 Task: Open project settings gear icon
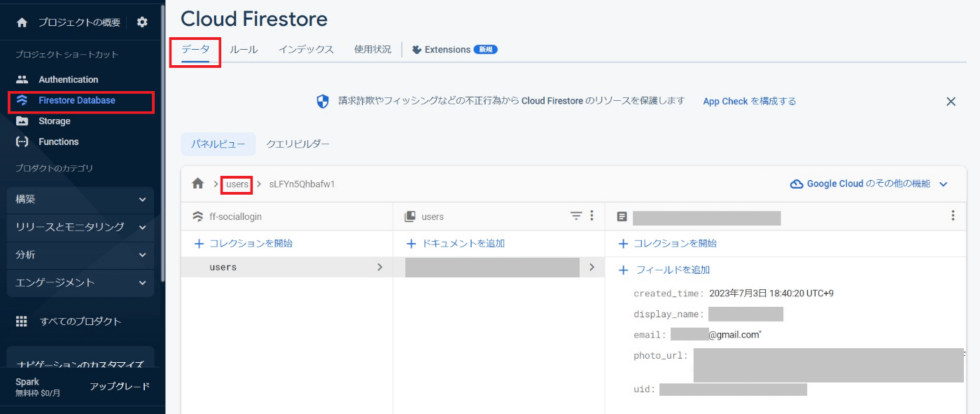[142, 22]
